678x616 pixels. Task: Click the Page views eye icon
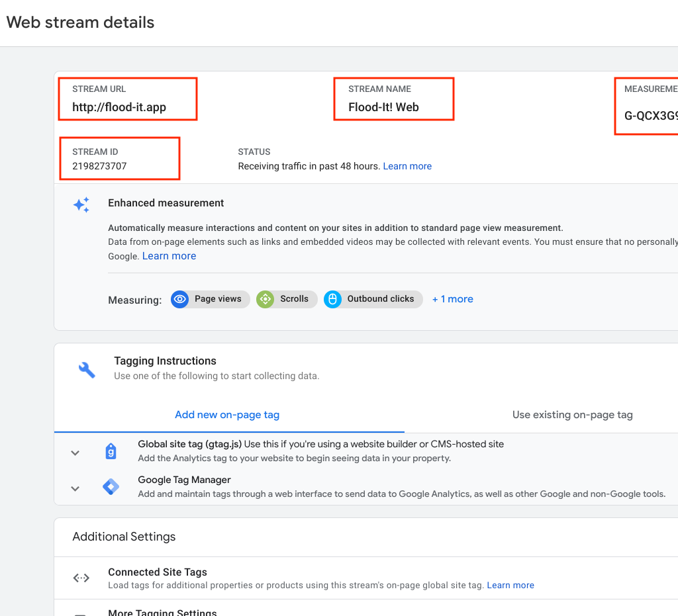pyautogui.click(x=180, y=299)
